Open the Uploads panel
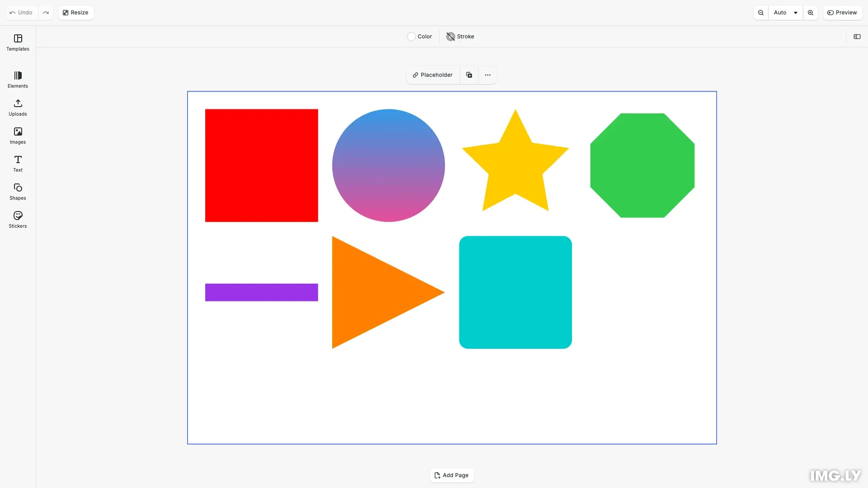Viewport: 868px width, 488px height. pos(18,108)
